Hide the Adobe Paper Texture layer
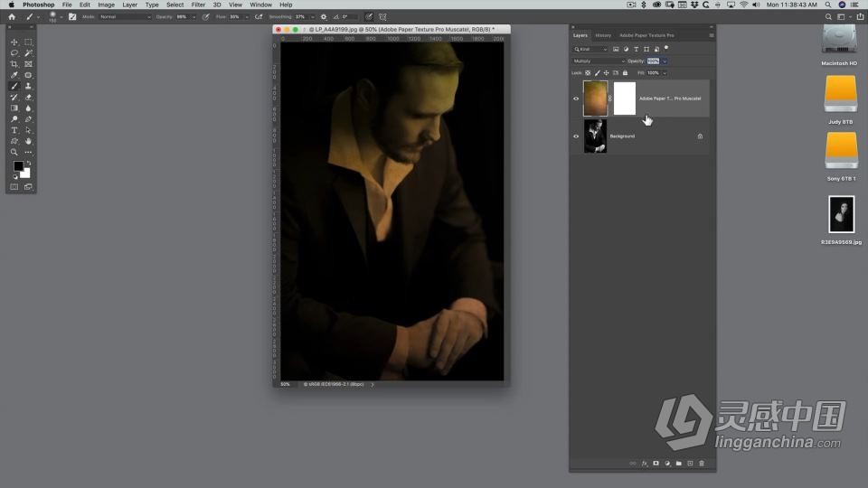Viewport: 868px width, 488px height. pos(576,99)
